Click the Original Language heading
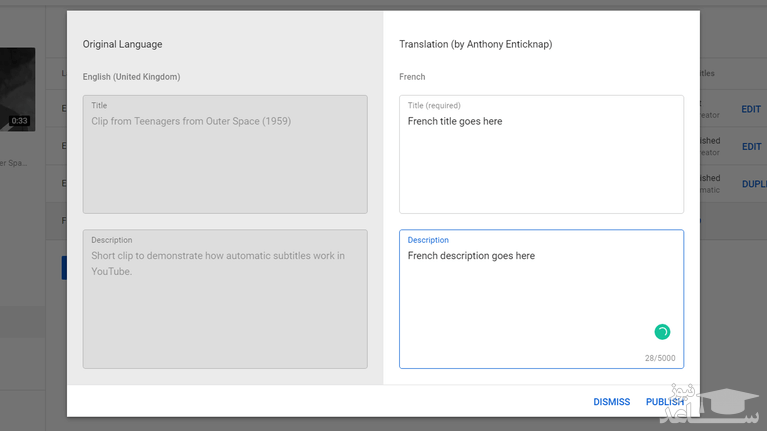This screenshot has height=431, width=767. click(122, 44)
